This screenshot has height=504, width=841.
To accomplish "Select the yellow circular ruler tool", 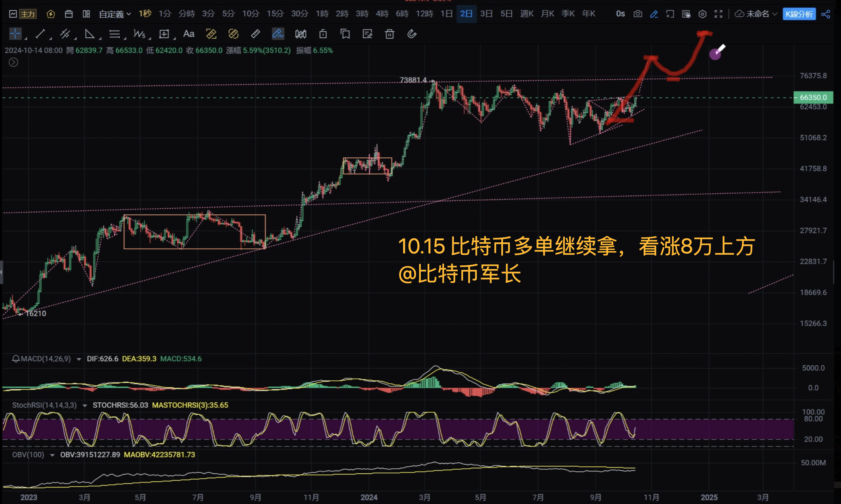I will [x=233, y=34].
